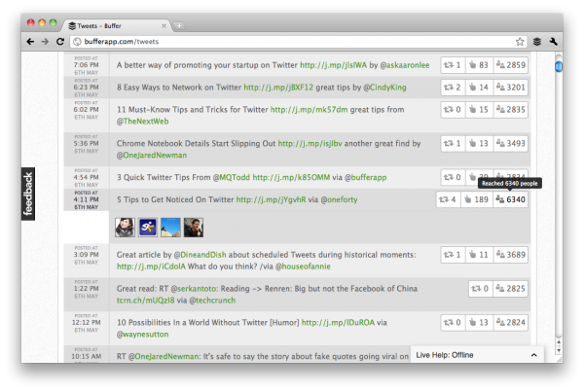Open the Buffer extension icon in toolbar

536,42
